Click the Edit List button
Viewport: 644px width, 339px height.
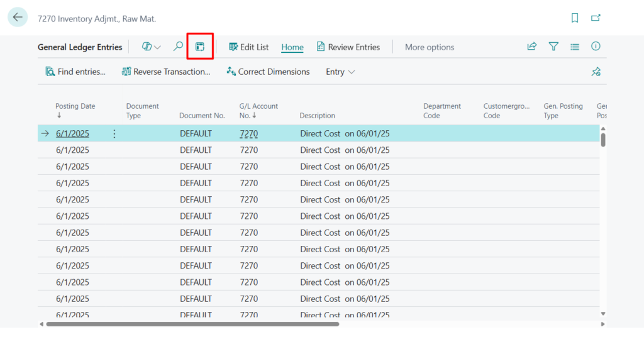pyautogui.click(x=248, y=47)
